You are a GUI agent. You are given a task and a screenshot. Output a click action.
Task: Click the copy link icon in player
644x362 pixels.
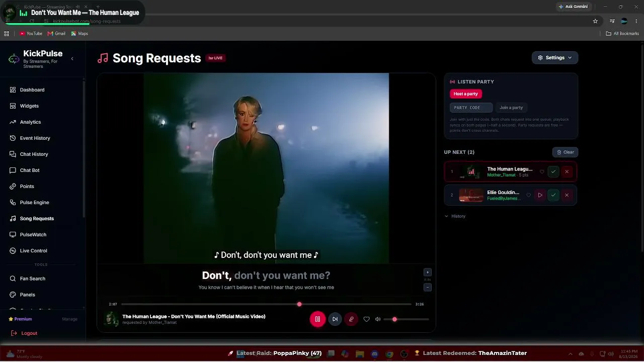pyautogui.click(x=351, y=319)
